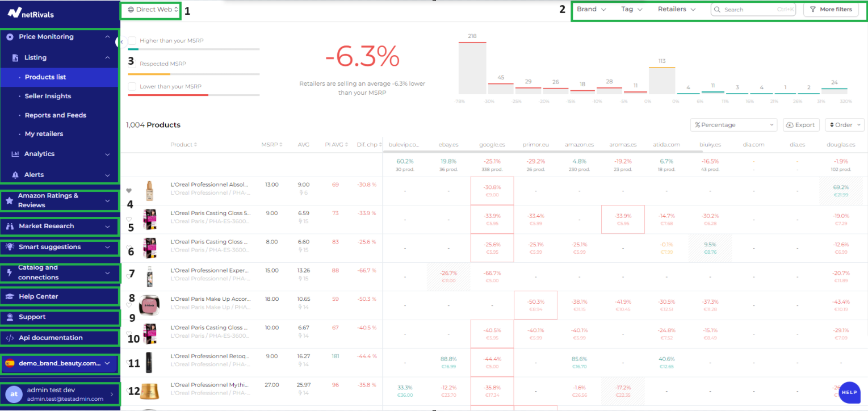
Task: Open the Percentage display dropdown
Action: pyautogui.click(x=733, y=125)
